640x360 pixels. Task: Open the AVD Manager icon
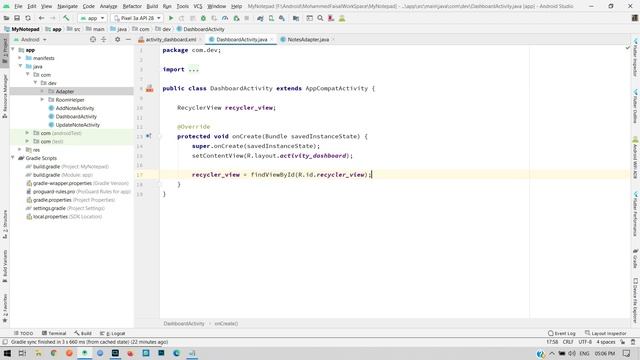pyautogui.click(x=271, y=18)
